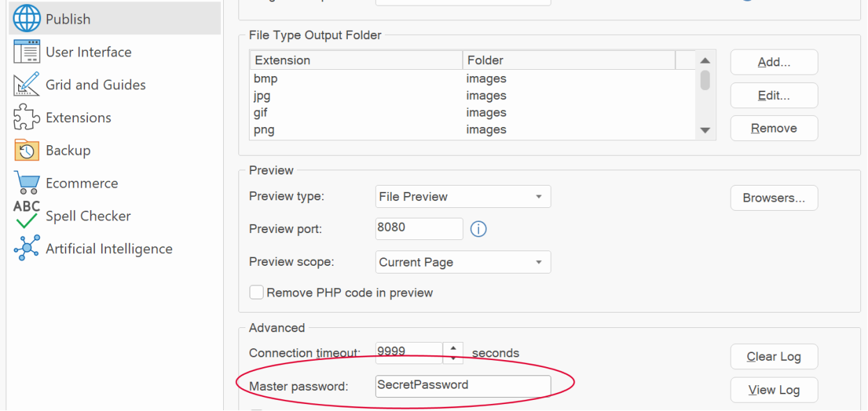868x411 pixels.
Task: Click the Grid and Guides ruler icon
Action: tap(26, 84)
